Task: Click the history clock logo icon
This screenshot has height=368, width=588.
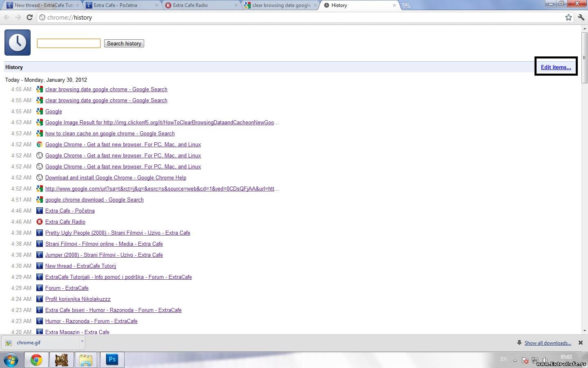Action: coord(18,43)
